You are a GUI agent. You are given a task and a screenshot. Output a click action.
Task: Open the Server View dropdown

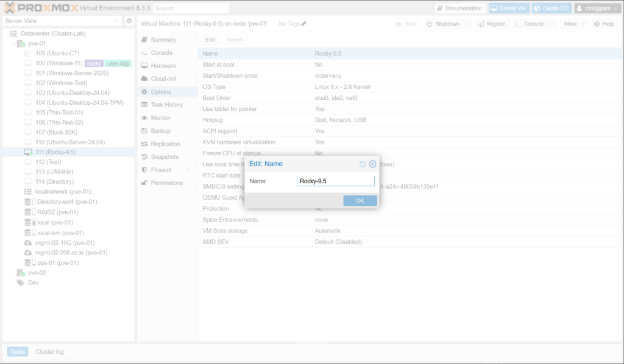tap(62, 21)
